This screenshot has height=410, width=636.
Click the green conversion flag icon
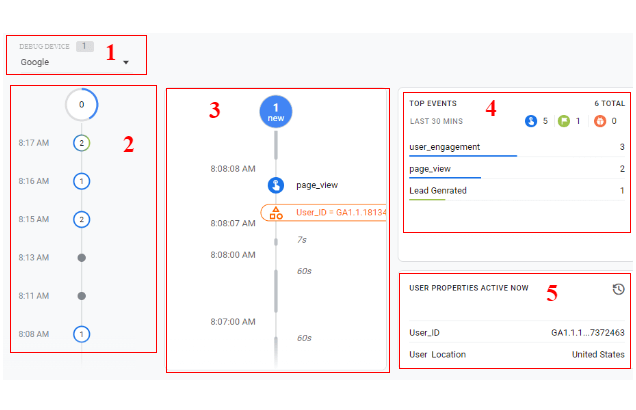pyautogui.click(x=564, y=121)
